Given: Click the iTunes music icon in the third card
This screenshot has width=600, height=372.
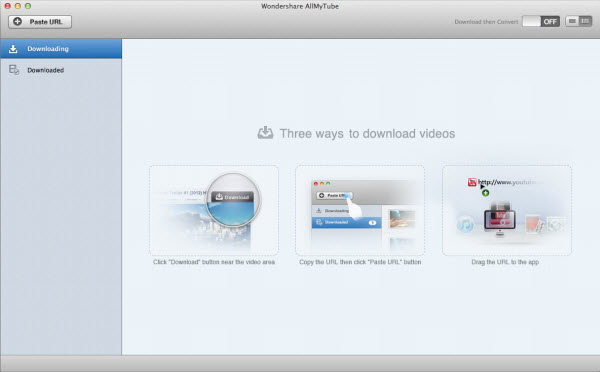Looking at the screenshot, I should [465, 224].
